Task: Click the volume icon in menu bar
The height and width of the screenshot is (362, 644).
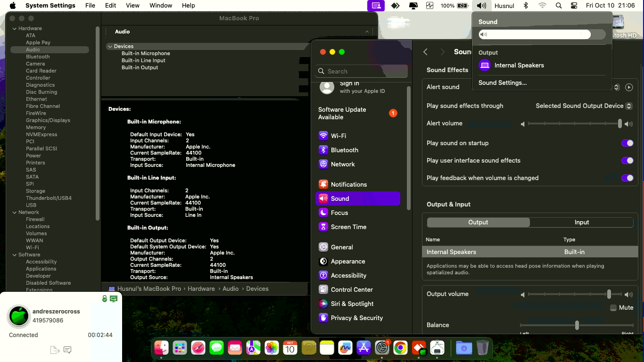Action: pos(481,6)
